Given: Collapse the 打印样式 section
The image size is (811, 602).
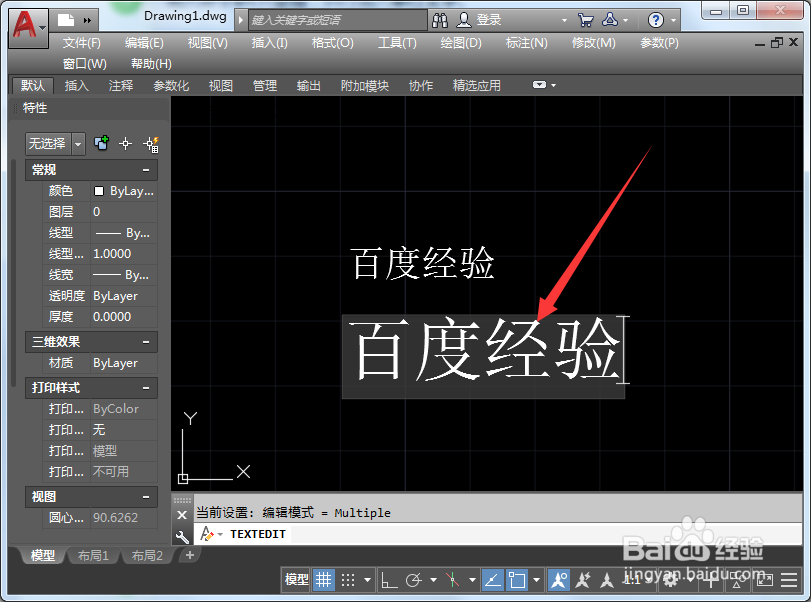Looking at the screenshot, I should pos(146,388).
